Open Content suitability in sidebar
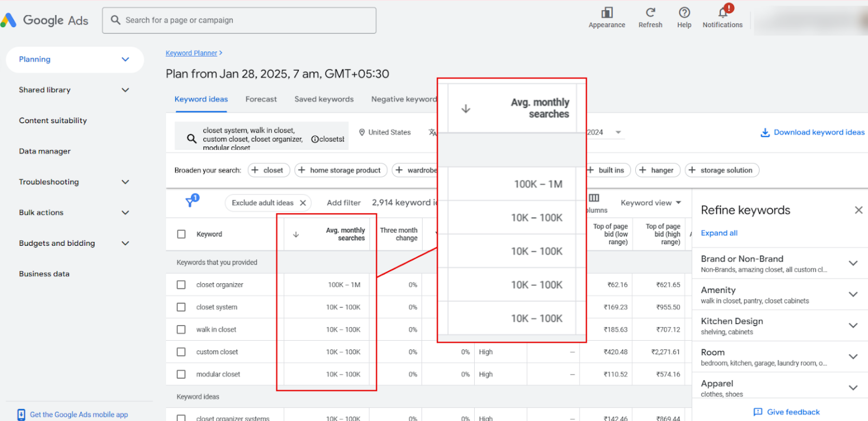Image resolution: width=868 pixels, height=421 pixels. [53, 120]
